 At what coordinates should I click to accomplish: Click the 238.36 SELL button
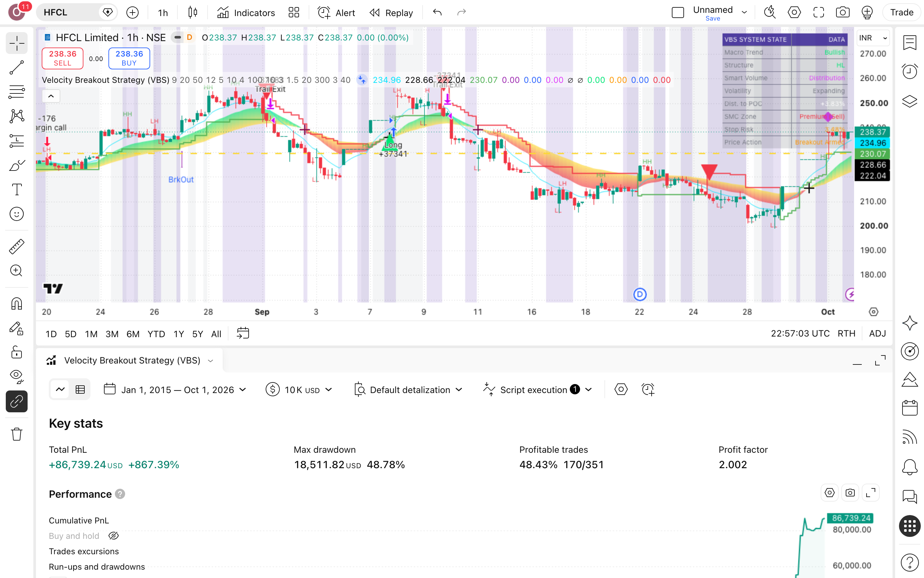pos(63,58)
